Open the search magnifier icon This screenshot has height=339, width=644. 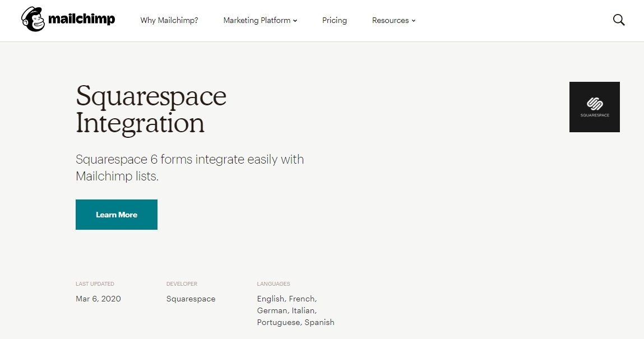click(619, 20)
